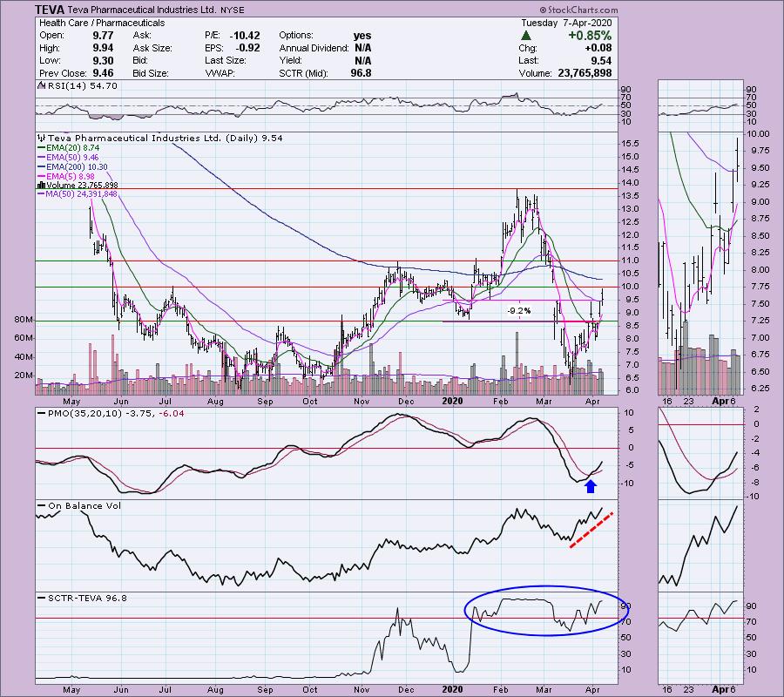Click the RSI(14) 54.70 indicator label
Viewport: 784px width, 697px height.
(82, 86)
